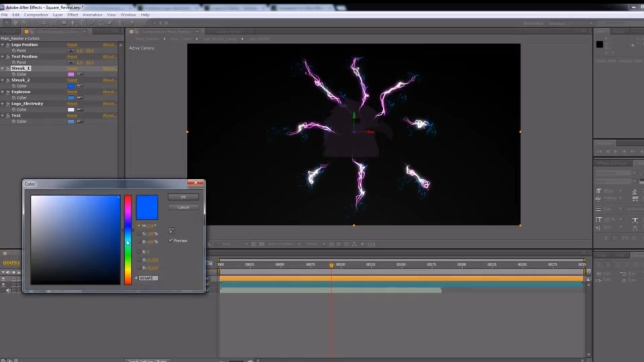644x362 pixels.
Task: Open the Composition menu
Action: (x=36, y=15)
